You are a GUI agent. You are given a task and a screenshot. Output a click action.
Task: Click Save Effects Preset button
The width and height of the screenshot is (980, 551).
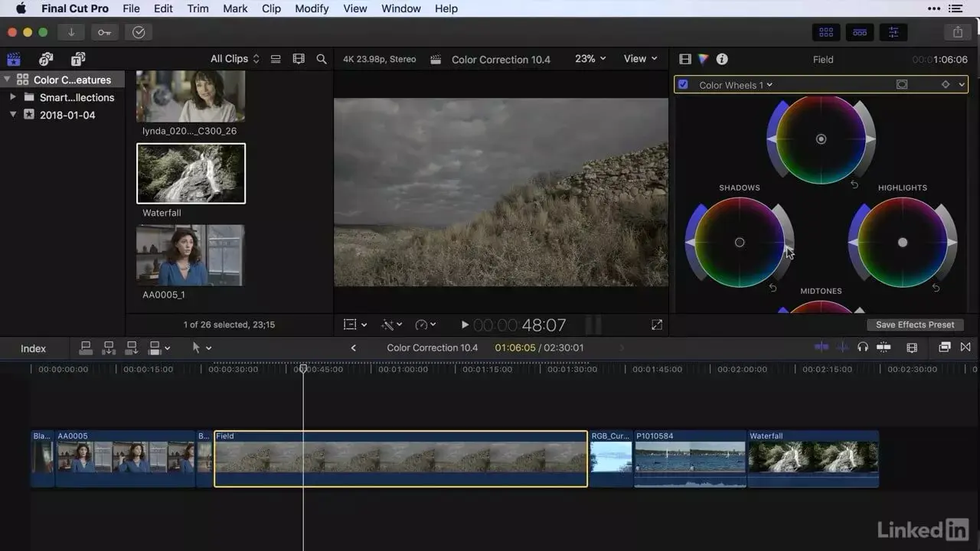[x=915, y=324]
